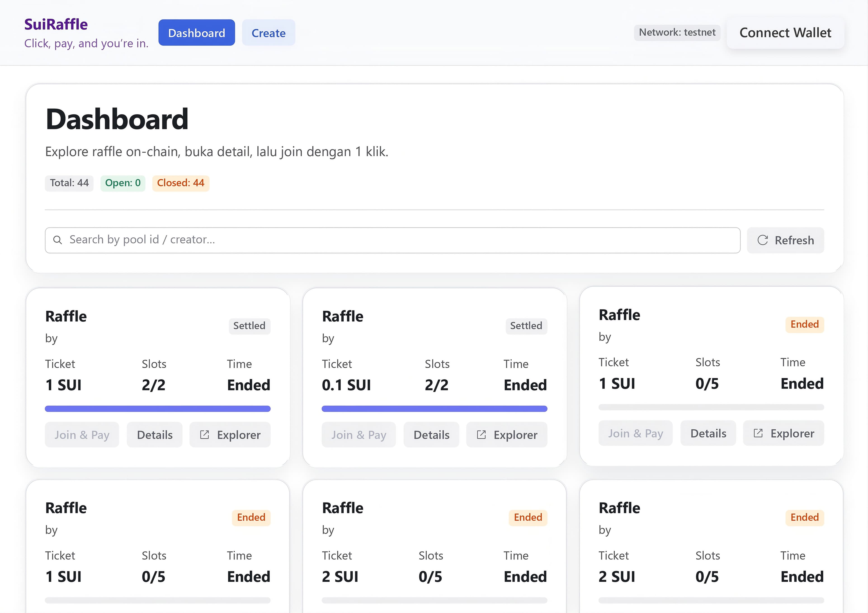Click Settled badge on 1 SUI raffle
Image resolution: width=868 pixels, height=613 pixels.
pyautogui.click(x=250, y=326)
